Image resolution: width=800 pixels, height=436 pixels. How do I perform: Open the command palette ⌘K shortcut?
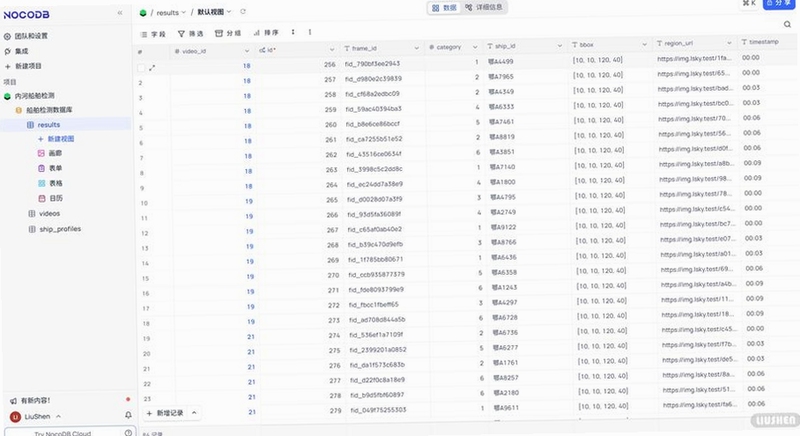coord(749,3)
